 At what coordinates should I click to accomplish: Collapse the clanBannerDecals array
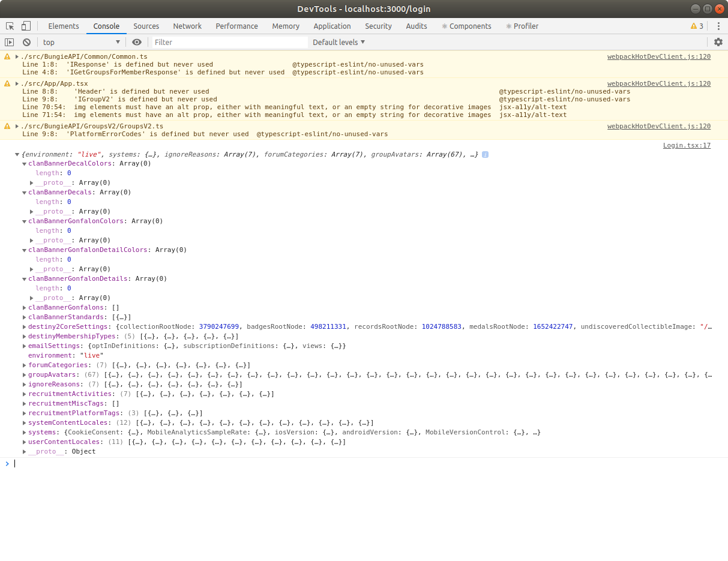24,192
